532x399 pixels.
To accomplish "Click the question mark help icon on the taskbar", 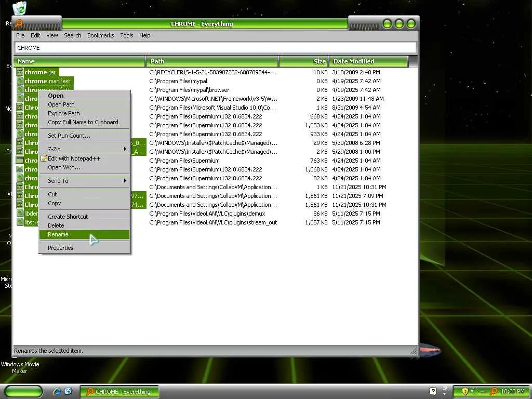I will click(433, 391).
